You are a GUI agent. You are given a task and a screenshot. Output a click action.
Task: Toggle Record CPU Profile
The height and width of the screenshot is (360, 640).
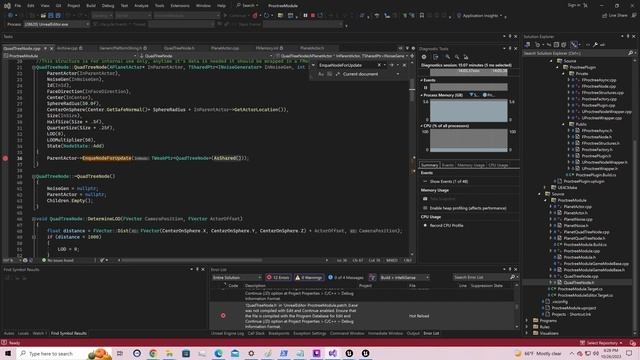[425, 225]
